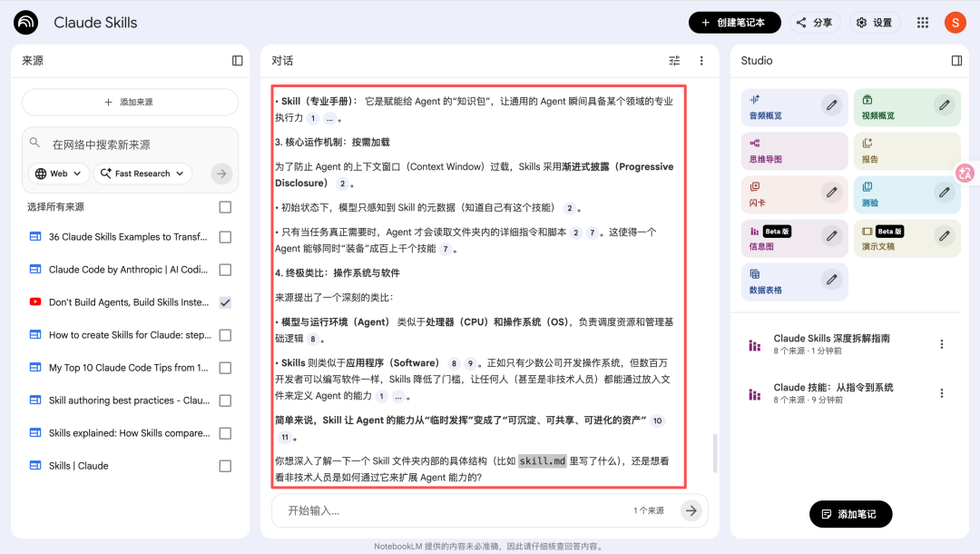Open source Skills | Claude
The image size is (980, 554).
click(x=79, y=466)
